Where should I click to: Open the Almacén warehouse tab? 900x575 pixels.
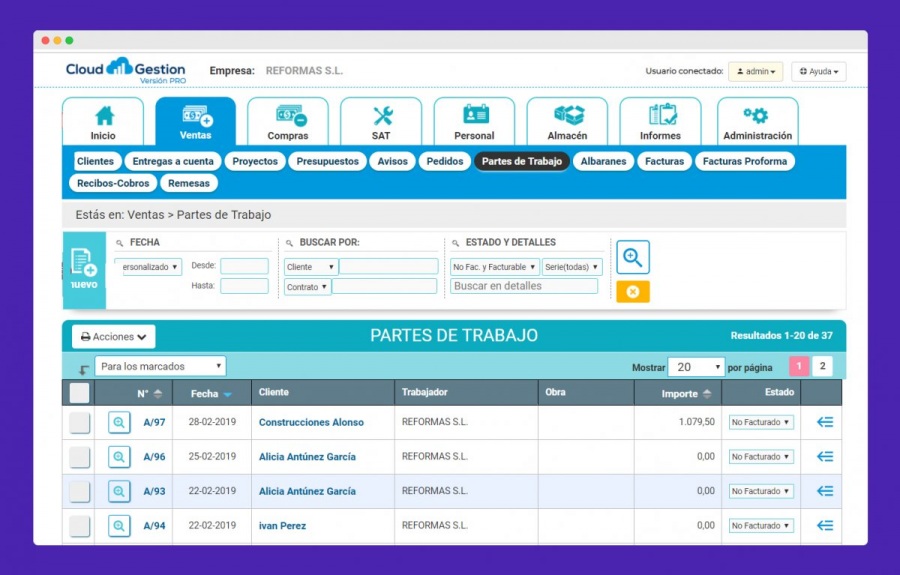click(x=567, y=122)
